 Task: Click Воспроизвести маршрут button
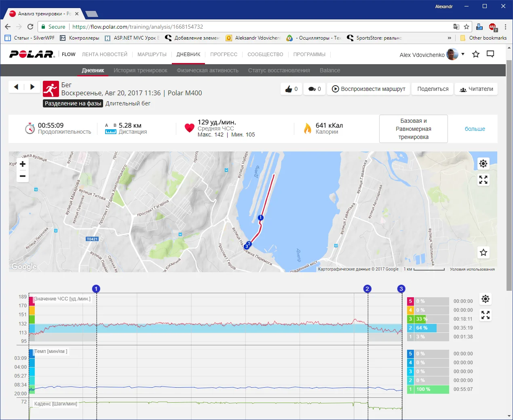point(368,89)
